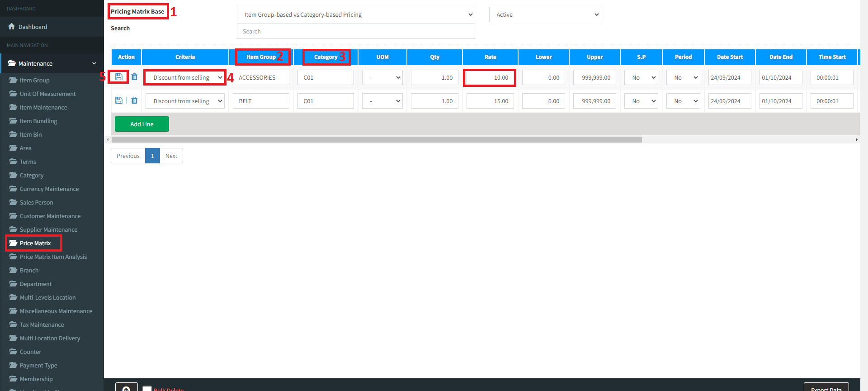The image size is (868, 391).
Task: Tick the Bulk Delete checkbox
Action: point(147,389)
